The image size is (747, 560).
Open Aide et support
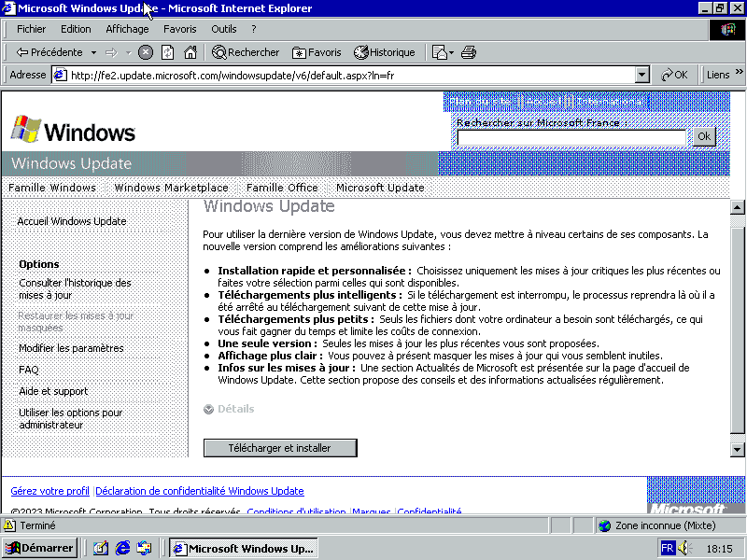[53, 391]
